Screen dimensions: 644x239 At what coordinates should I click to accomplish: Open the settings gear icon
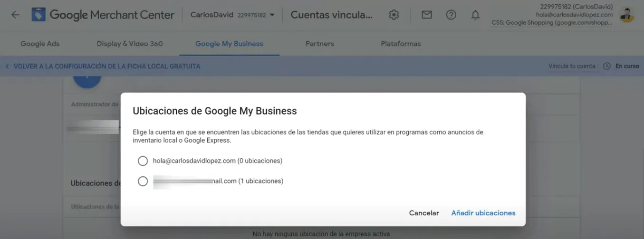tap(394, 15)
